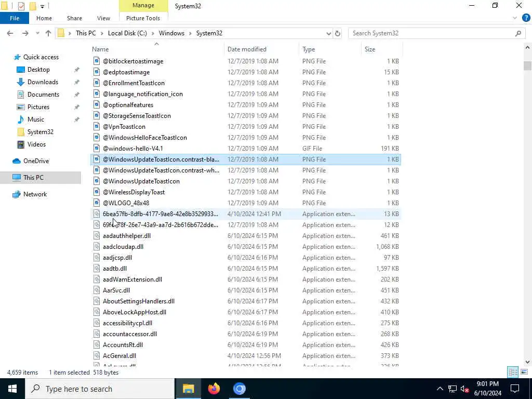Switch to details view layout button
The width and height of the screenshot is (532, 399).
513,372
